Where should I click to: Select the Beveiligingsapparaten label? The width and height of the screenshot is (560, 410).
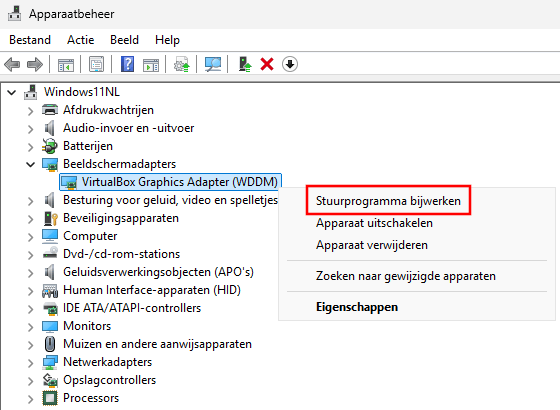[121, 218]
